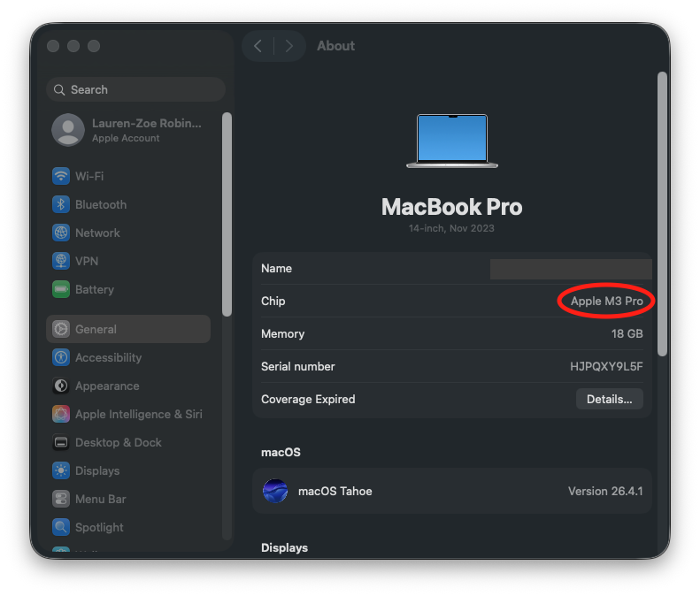This screenshot has width=700, height=596.
Task: Go back with the left chevron
Action: click(x=258, y=46)
